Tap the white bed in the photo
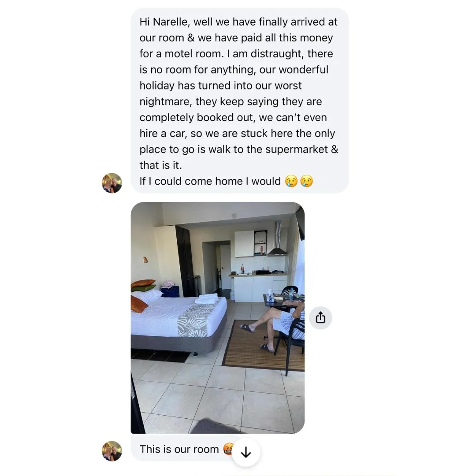Screen dimensions: 476x476 click(179, 316)
